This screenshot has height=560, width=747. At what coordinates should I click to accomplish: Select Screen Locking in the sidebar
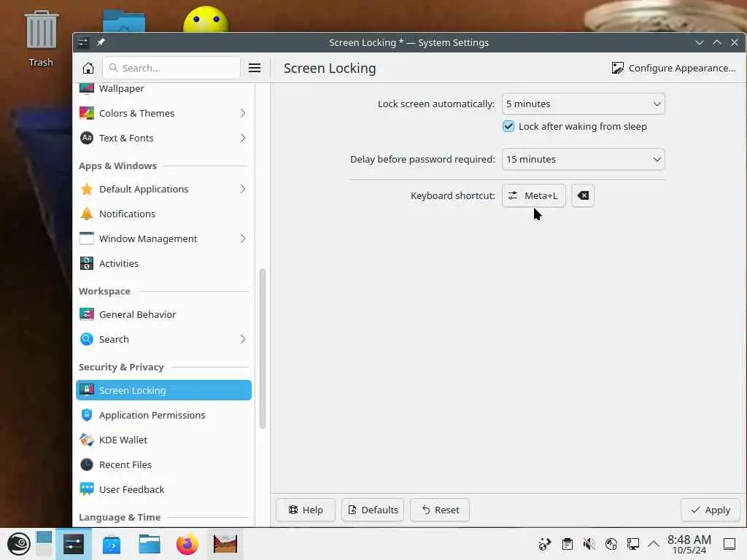coord(163,390)
